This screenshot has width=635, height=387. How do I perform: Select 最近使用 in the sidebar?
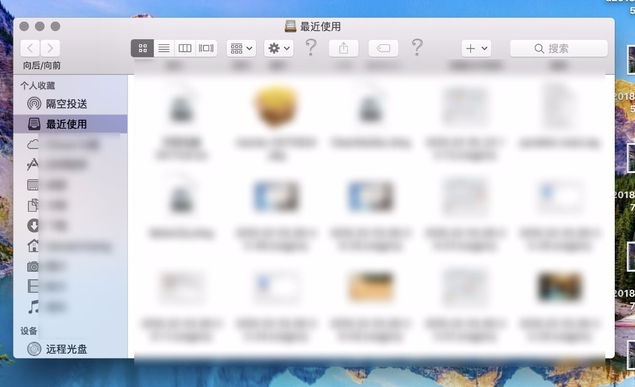coord(71,124)
